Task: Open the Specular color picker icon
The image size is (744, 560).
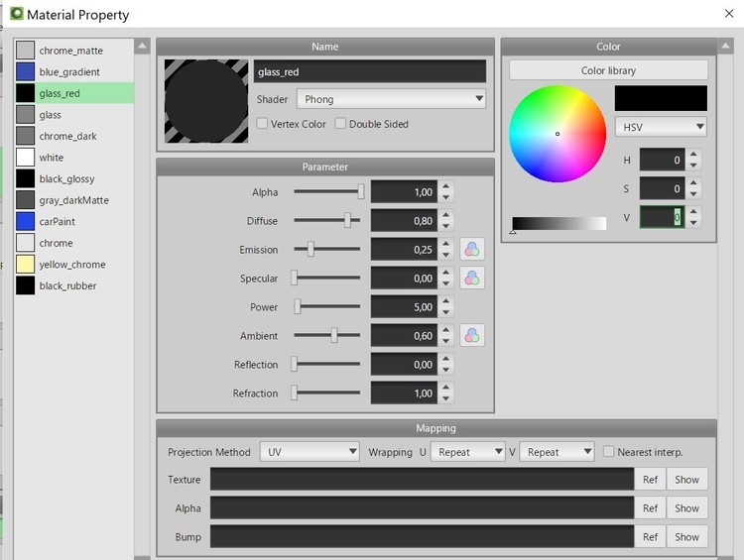Action: click(x=472, y=279)
